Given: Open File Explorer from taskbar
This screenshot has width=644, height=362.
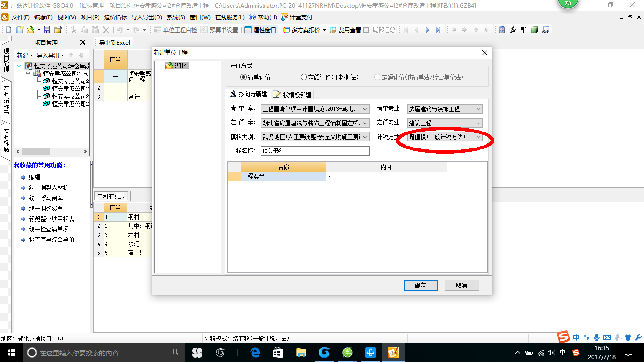Looking at the screenshot, I should tap(301, 353).
